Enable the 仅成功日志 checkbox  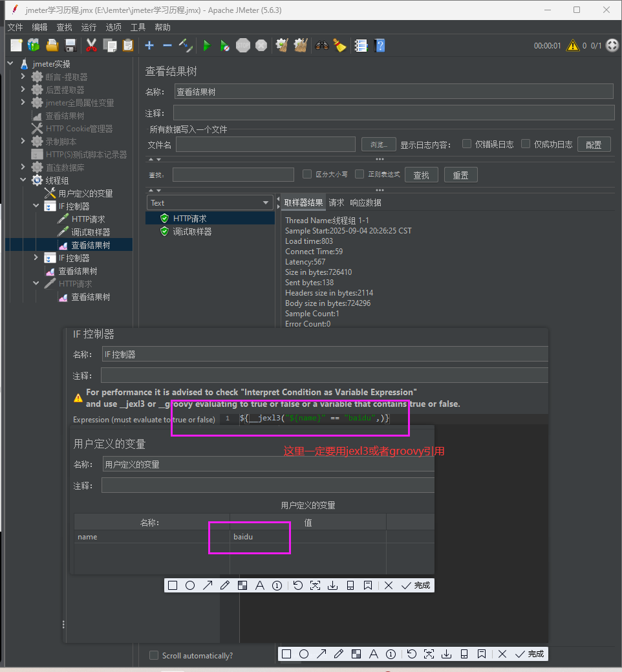[526, 144]
